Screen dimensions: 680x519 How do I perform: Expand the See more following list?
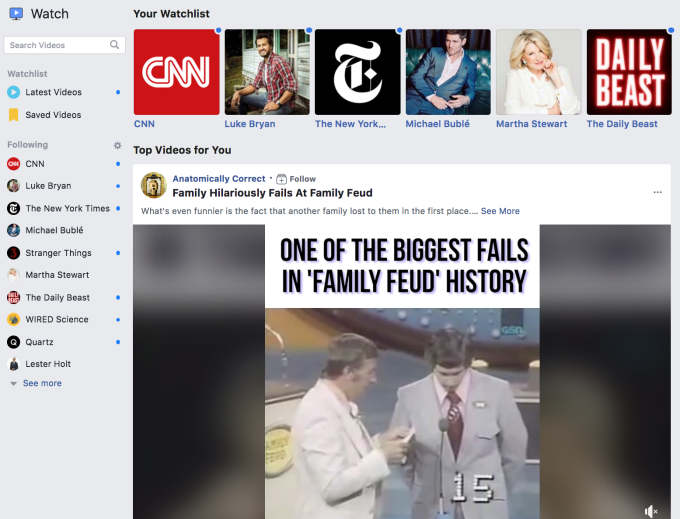(41, 383)
